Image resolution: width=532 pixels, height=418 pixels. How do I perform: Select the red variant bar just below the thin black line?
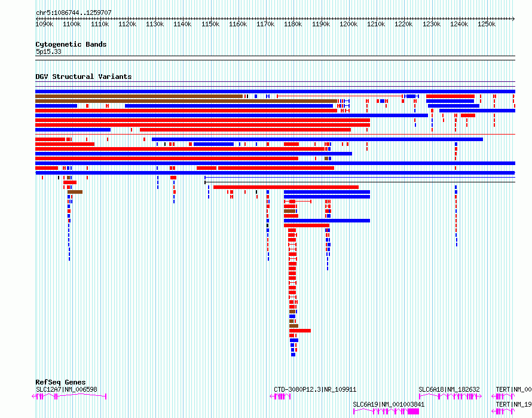286,187
